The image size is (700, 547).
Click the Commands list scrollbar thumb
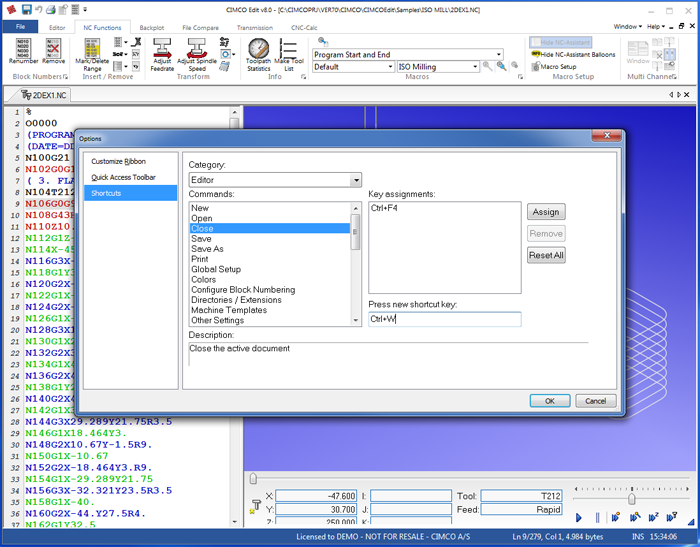[355, 232]
